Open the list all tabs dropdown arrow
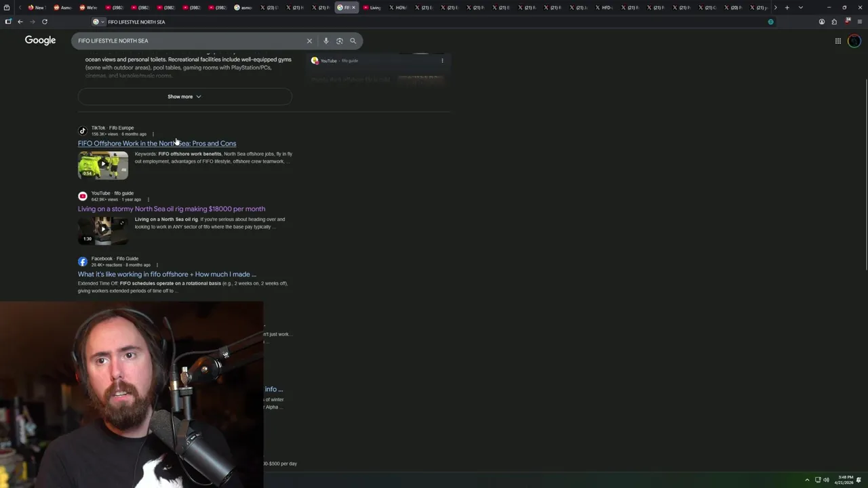The image size is (868, 488). click(x=800, y=7)
